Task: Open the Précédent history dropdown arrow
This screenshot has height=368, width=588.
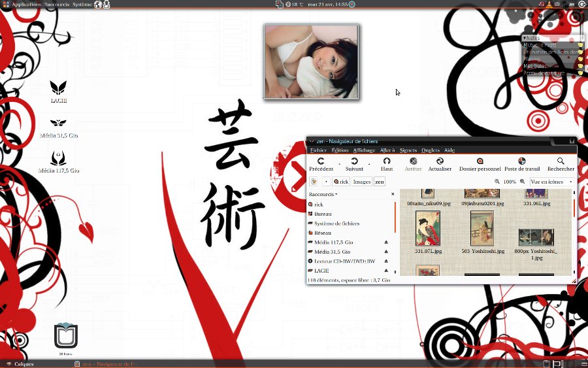Action: click(340, 164)
